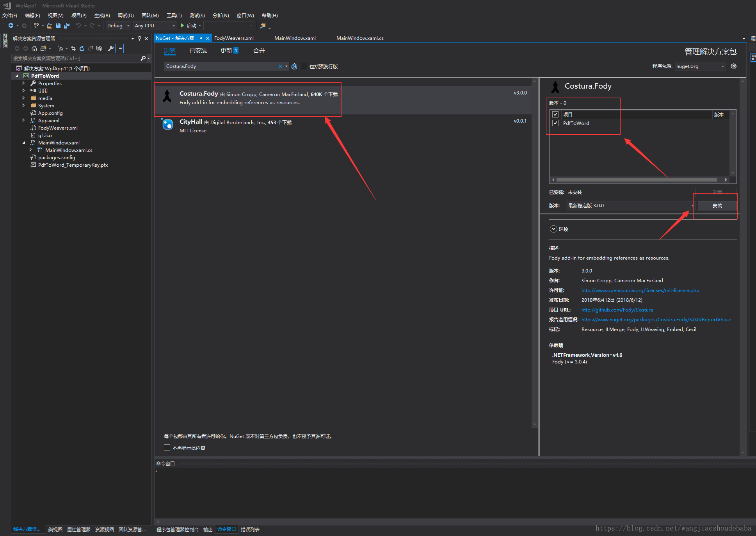
Task: Expand the Properties tree node
Action: (23, 83)
